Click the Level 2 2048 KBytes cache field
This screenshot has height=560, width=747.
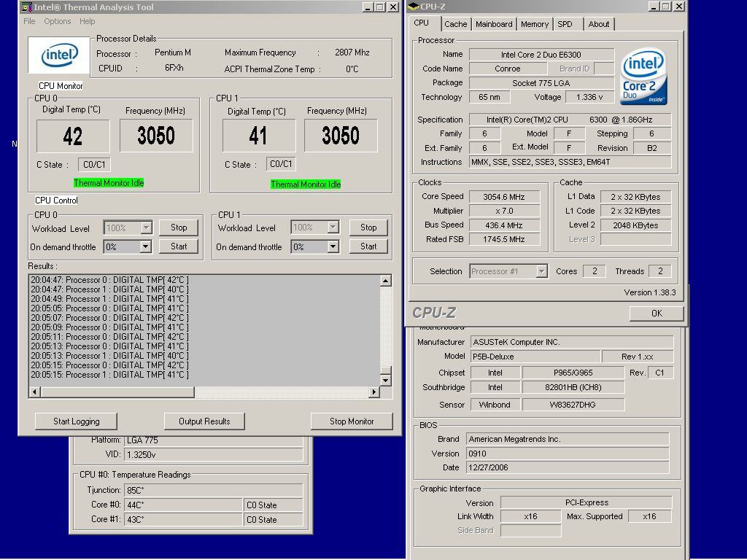pyautogui.click(x=635, y=225)
